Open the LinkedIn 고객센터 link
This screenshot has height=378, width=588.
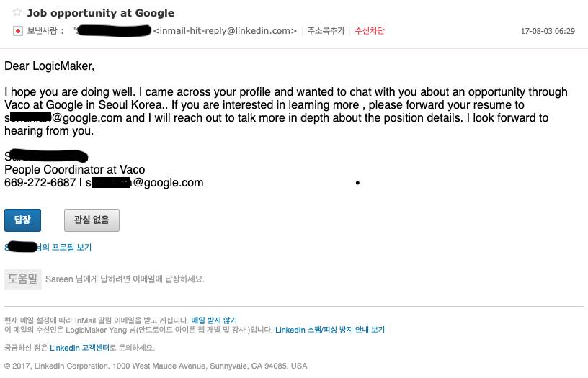point(79,348)
